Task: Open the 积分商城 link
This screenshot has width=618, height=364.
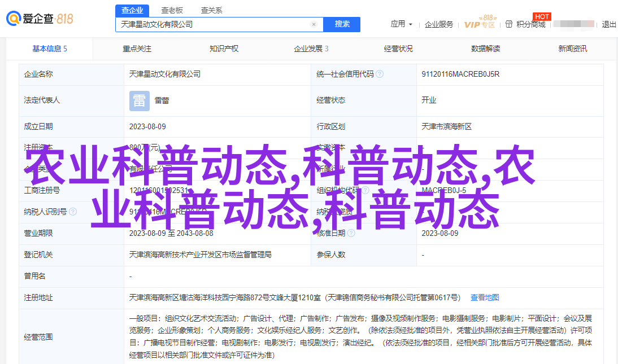Action: point(530,24)
